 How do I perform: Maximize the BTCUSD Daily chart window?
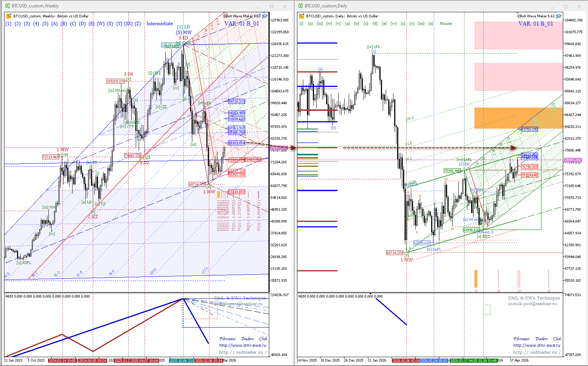pyautogui.click(x=565, y=6)
